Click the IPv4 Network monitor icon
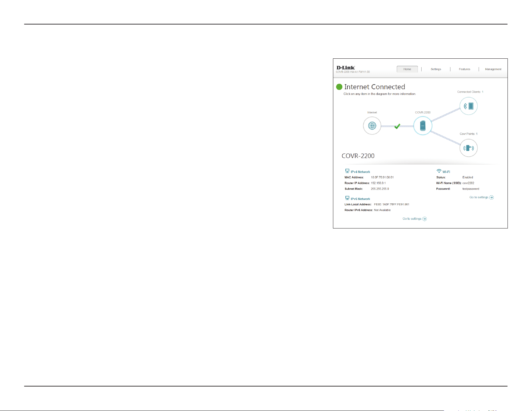The image size is (532, 411). click(x=347, y=171)
